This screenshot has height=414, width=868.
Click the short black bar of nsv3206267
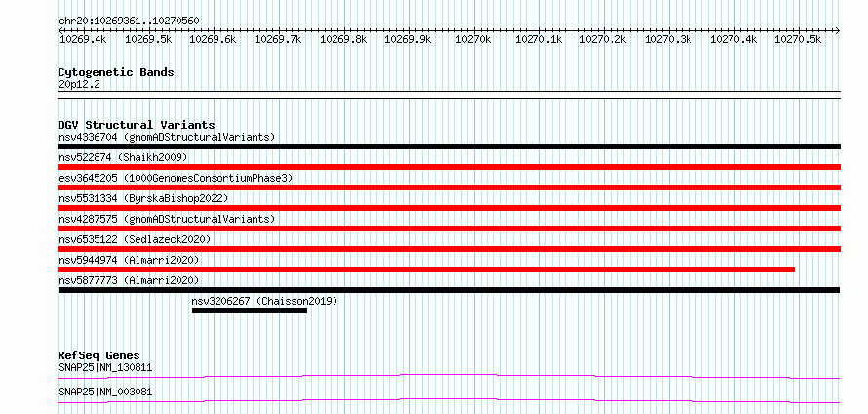tap(250, 310)
